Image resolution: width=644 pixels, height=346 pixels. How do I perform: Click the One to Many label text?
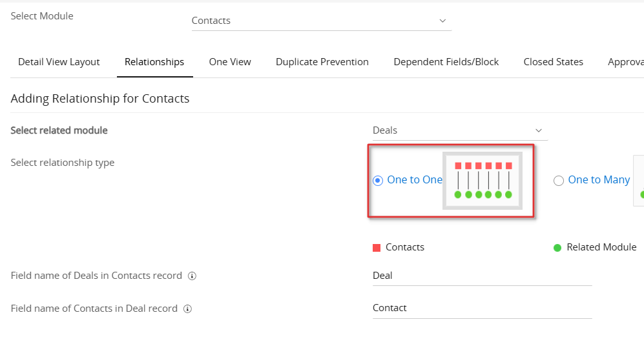pyautogui.click(x=599, y=180)
